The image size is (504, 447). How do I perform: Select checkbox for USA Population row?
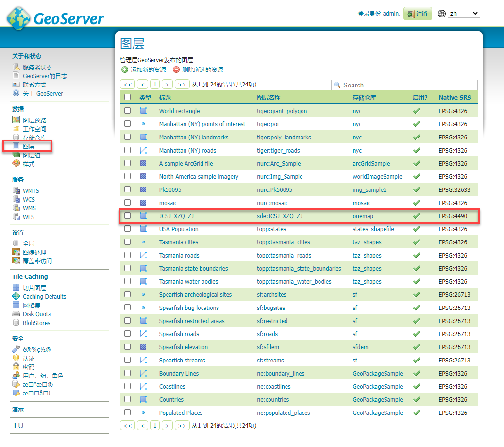127,229
